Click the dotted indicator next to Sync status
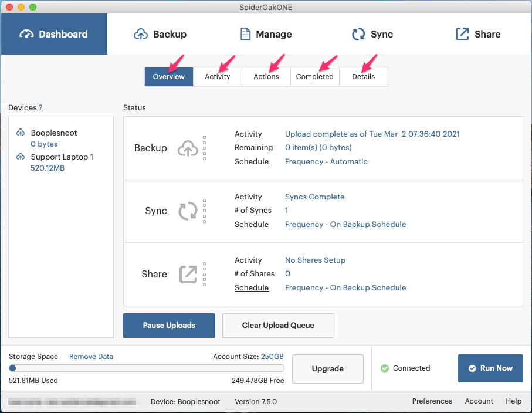Screen dimensions: 532x413 204,211
